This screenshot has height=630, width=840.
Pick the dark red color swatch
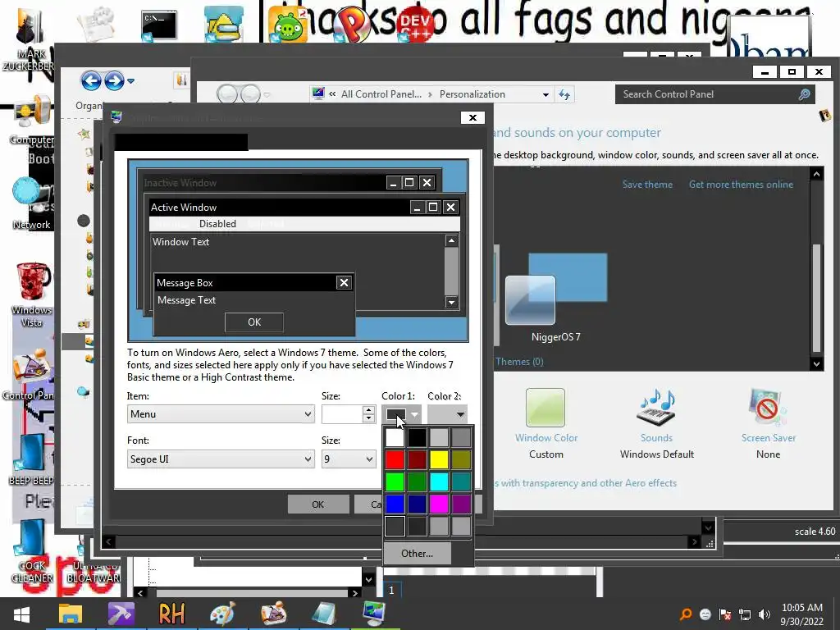(x=417, y=459)
